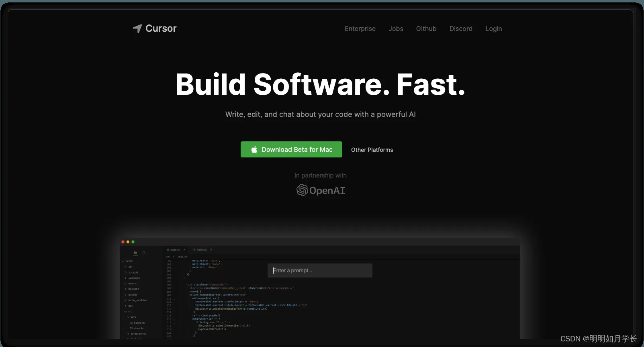Close the index.ts editor tab
This screenshot has width=644, height=347.
pos(211,249)
